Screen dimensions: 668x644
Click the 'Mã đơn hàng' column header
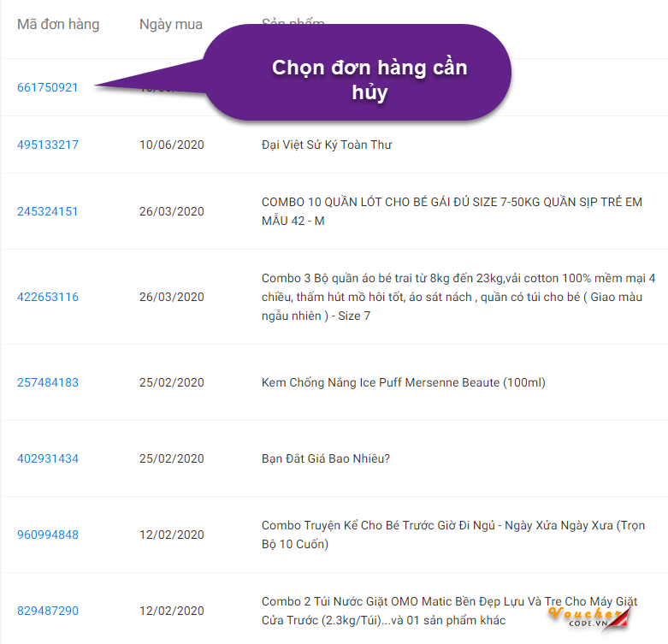point(58,24)
